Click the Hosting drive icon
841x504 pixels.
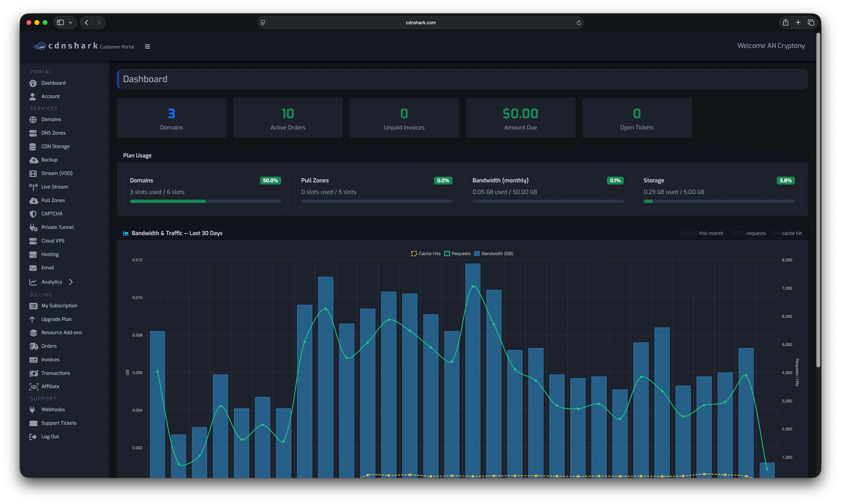(x=33, y=255)
